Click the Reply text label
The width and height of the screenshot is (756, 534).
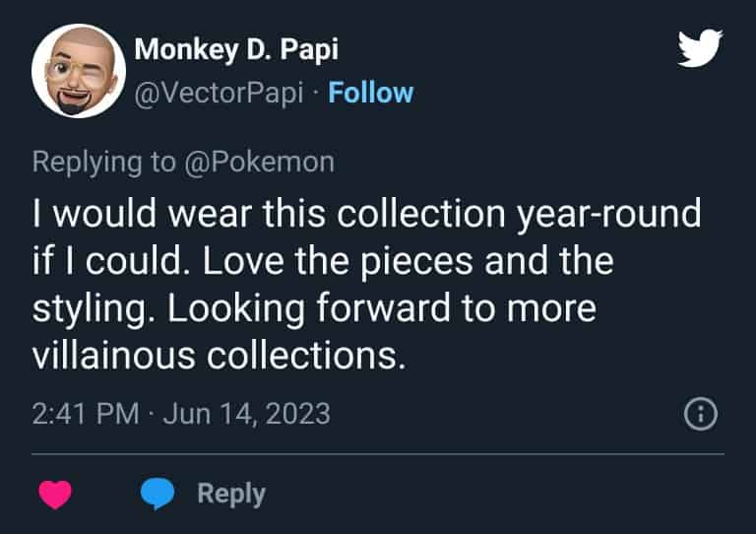tap(231, 494)
